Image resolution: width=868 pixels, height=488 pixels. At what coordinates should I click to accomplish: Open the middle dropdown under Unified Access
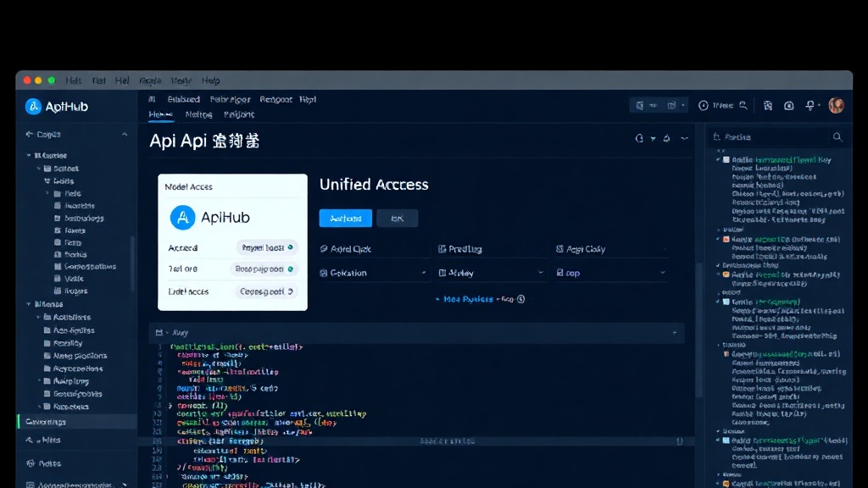(492, 273)
